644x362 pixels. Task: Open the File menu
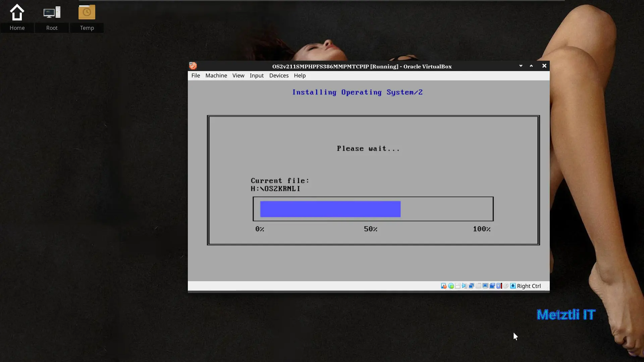[196, 75]
